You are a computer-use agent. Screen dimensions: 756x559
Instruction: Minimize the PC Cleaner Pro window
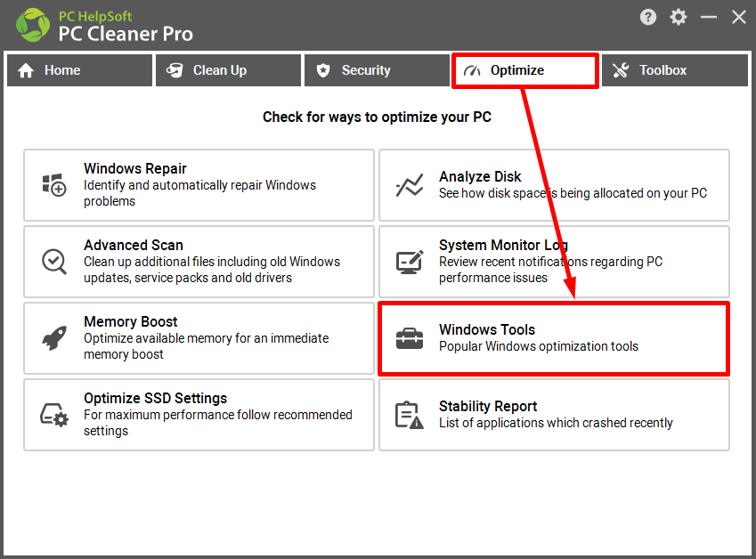709,17
